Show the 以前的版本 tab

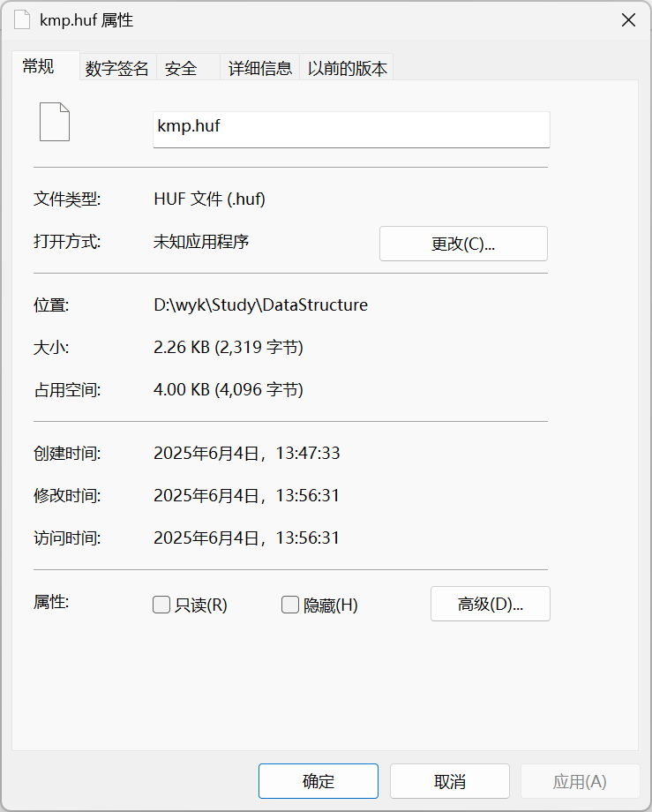(x=347, y=69)
